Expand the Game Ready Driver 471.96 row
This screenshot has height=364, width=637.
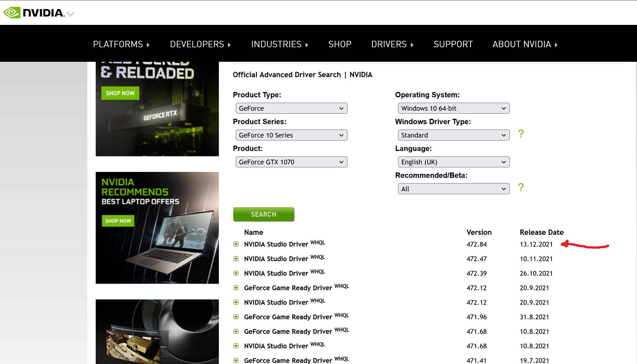236,317
